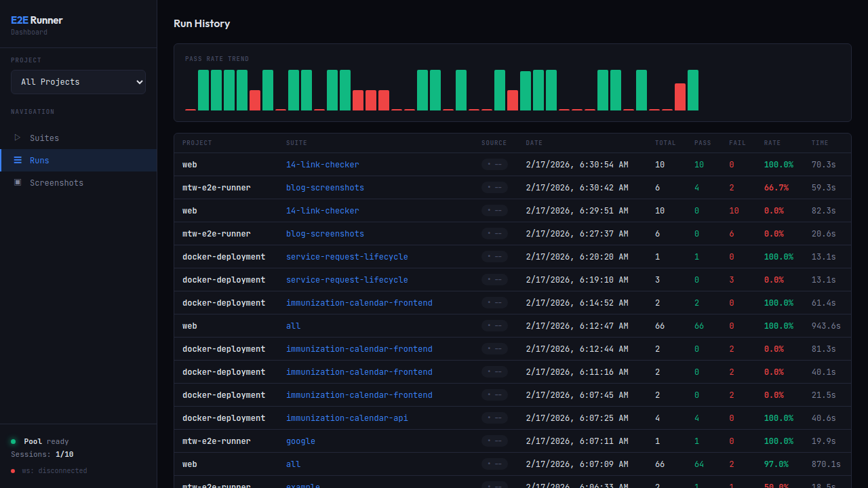
Task: Click the FAIL column header
Action: [x=737, y=143]
